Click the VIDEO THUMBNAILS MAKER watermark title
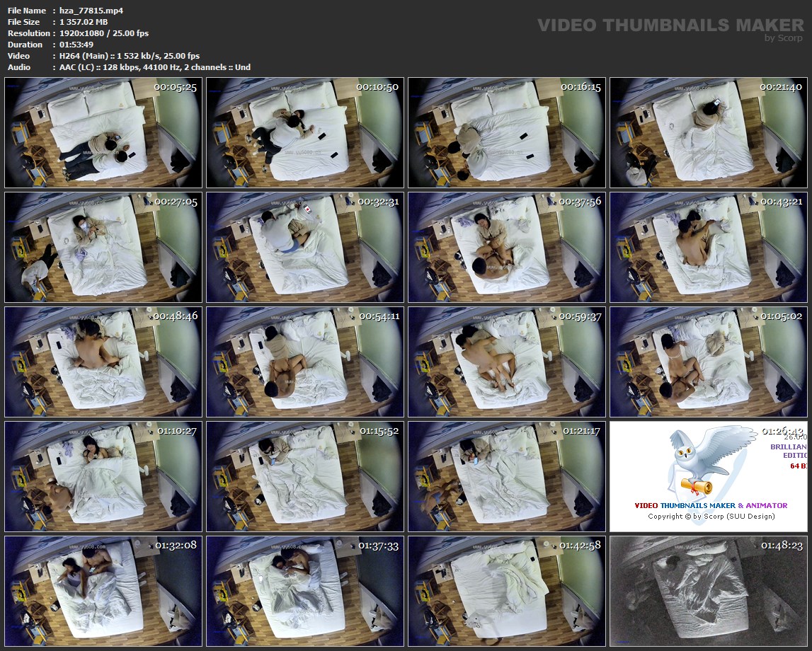This screenshot has height=651, width=812. [x=670, y=25]
